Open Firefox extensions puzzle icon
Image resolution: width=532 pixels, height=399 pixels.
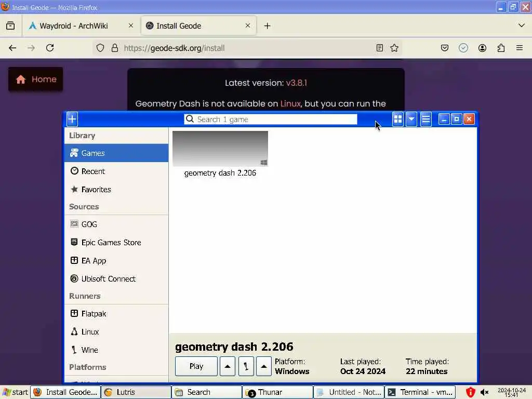click(x=501, y=48)
